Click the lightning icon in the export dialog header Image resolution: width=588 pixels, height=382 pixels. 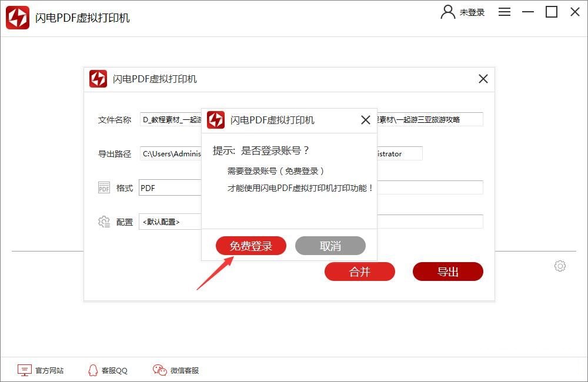pyautogui.click(x=98, y=79)
